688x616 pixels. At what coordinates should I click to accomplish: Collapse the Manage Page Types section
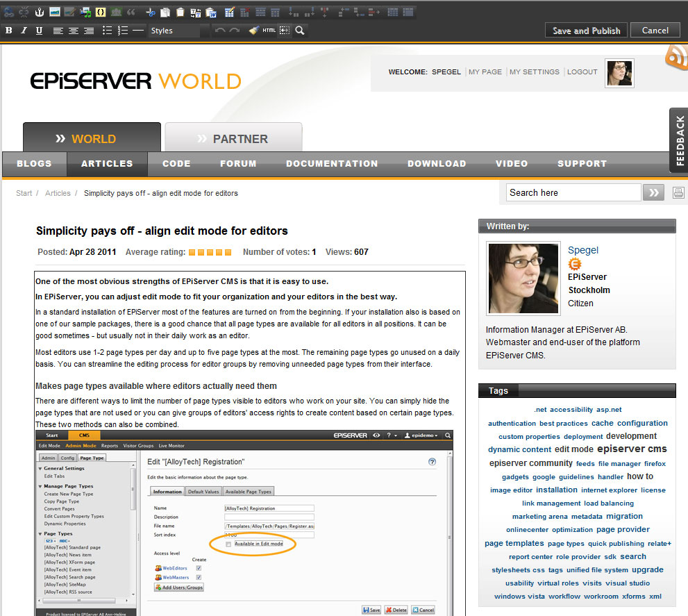pos(40,486)
